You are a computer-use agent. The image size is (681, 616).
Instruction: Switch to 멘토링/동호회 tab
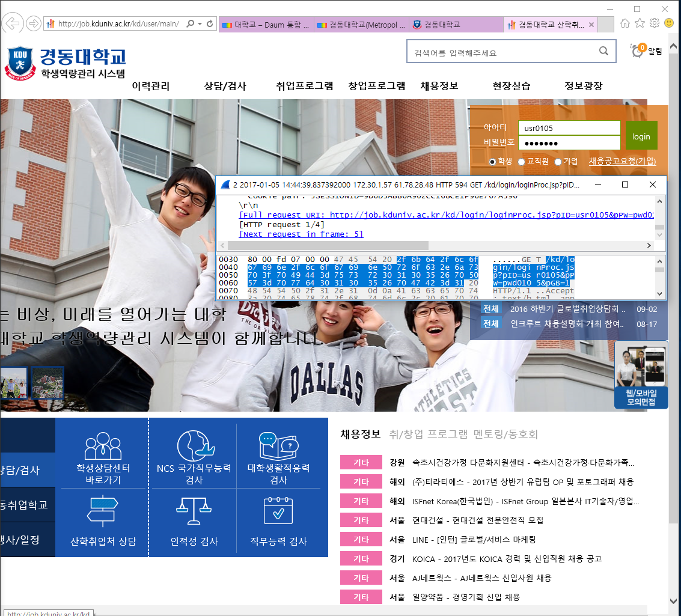point(505,434)
